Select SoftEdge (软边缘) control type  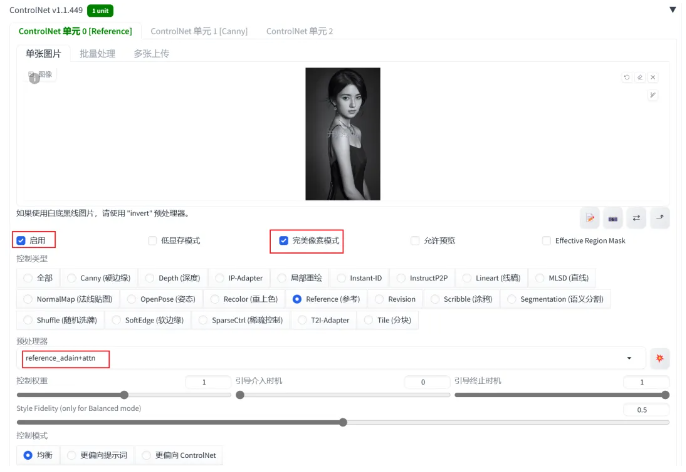coord(148,320)
